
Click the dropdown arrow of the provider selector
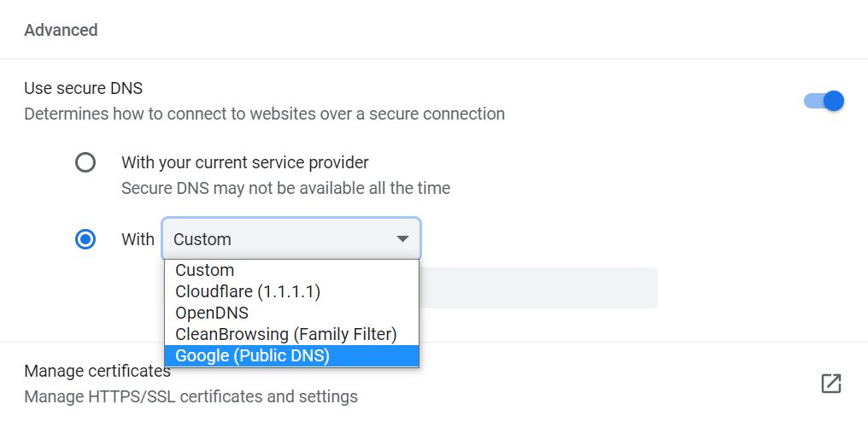pos(402,239)
